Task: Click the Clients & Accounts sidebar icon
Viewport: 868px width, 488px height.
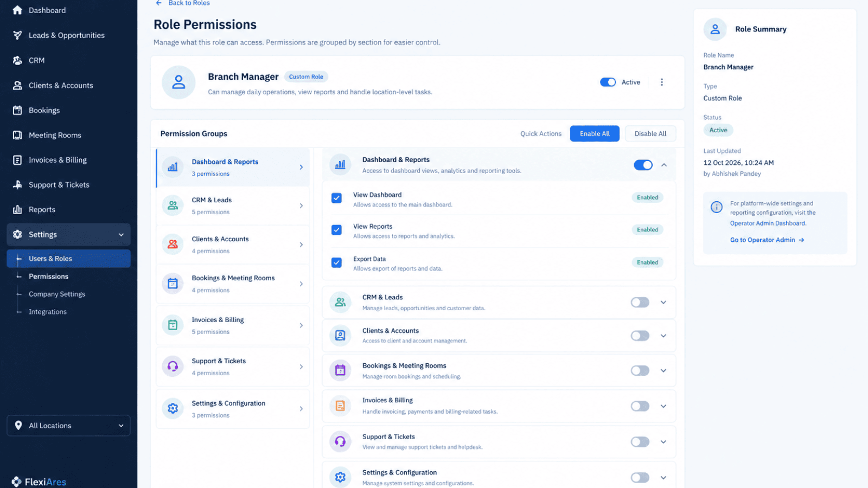Action: point(17,85)
